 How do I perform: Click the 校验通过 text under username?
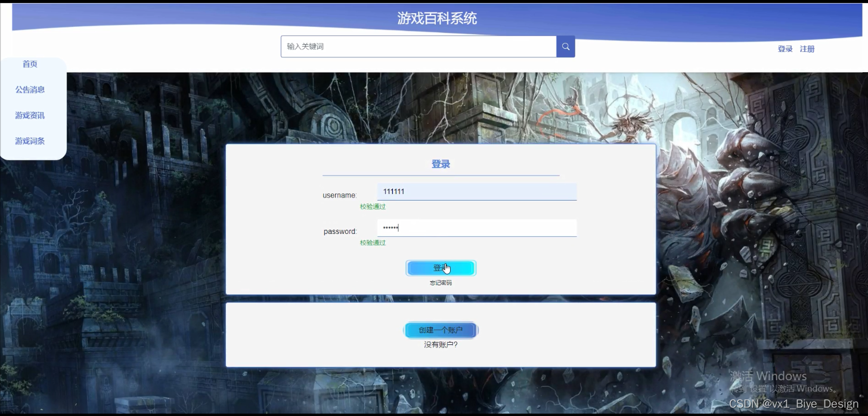(x=373, y=207)
